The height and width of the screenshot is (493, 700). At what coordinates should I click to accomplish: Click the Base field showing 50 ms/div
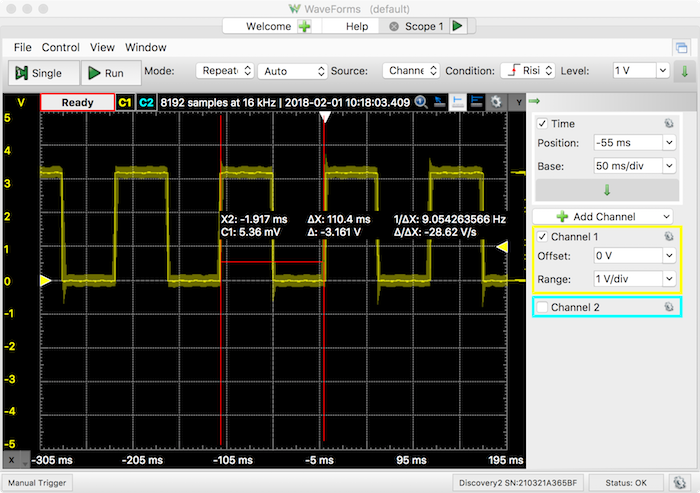tap(628, 166)
